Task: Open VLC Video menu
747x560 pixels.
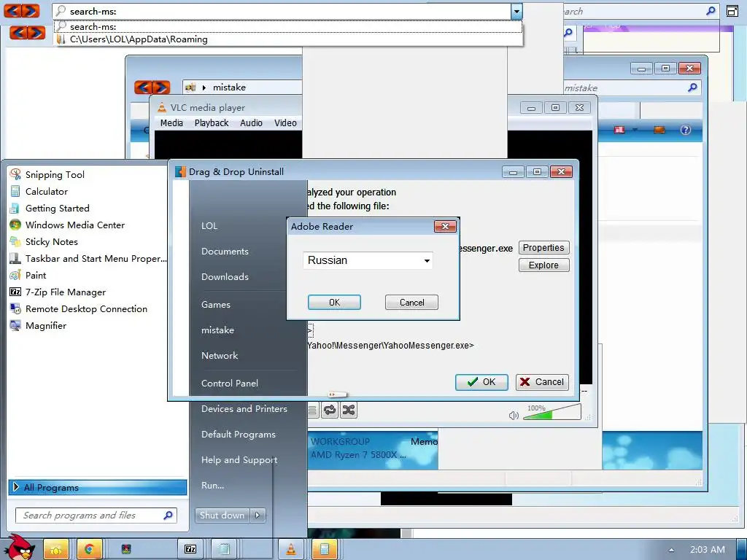Action: point(285,122)
